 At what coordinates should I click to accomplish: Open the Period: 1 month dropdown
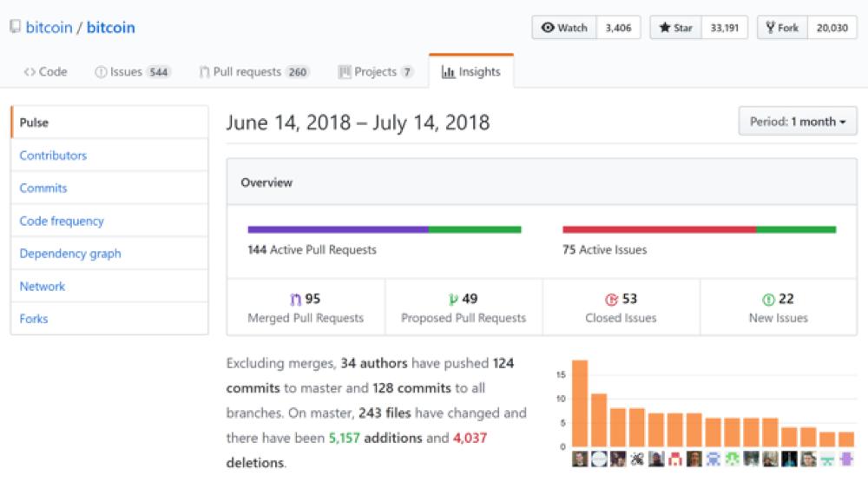(798, 122)
